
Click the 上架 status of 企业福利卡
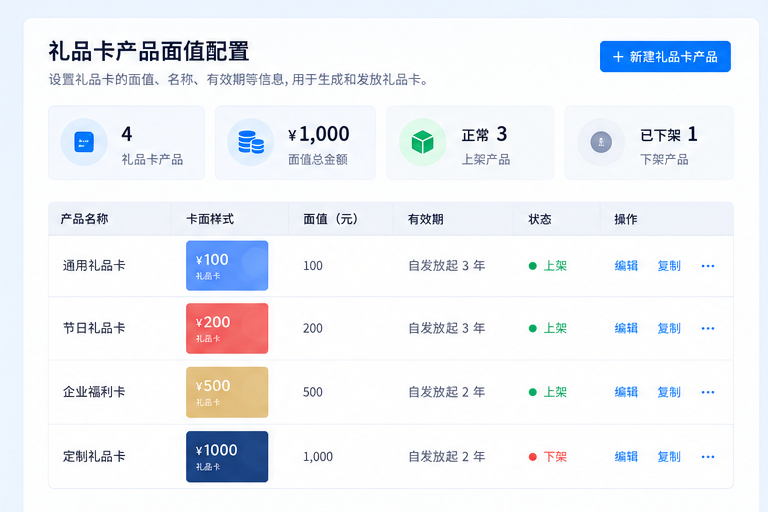[548, 392]
